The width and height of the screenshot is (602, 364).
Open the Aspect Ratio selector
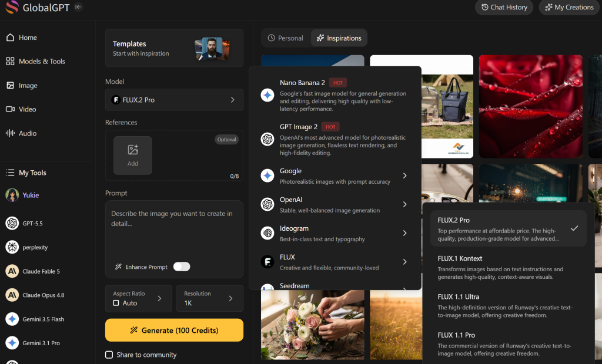(138, 298)
